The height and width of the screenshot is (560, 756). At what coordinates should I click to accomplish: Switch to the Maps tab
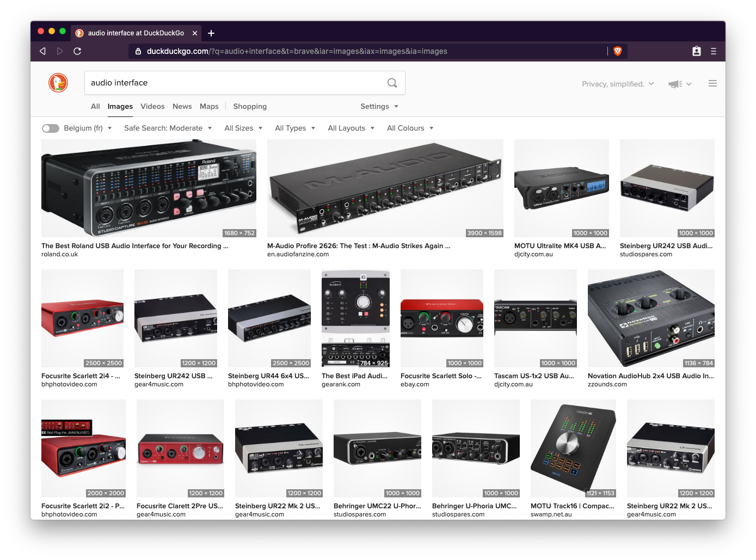pos(209,107)
